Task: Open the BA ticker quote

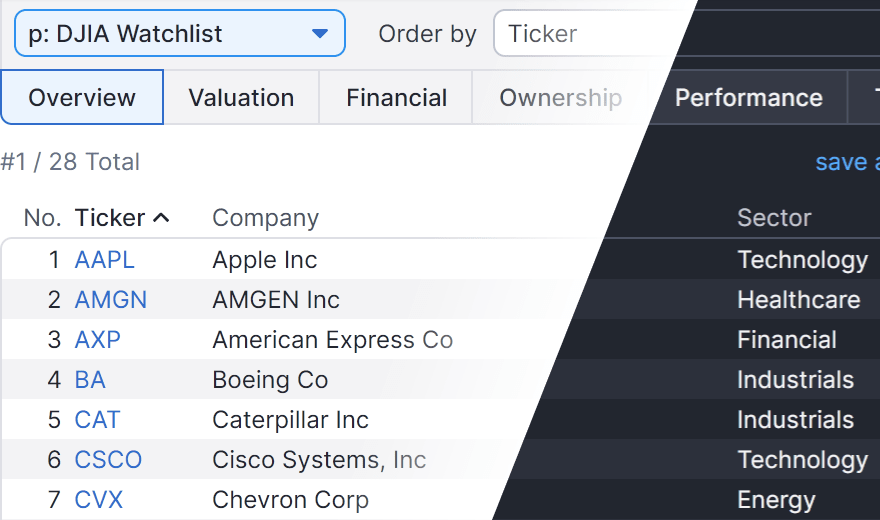Action: pyautogui.click(x=90, y=380)
